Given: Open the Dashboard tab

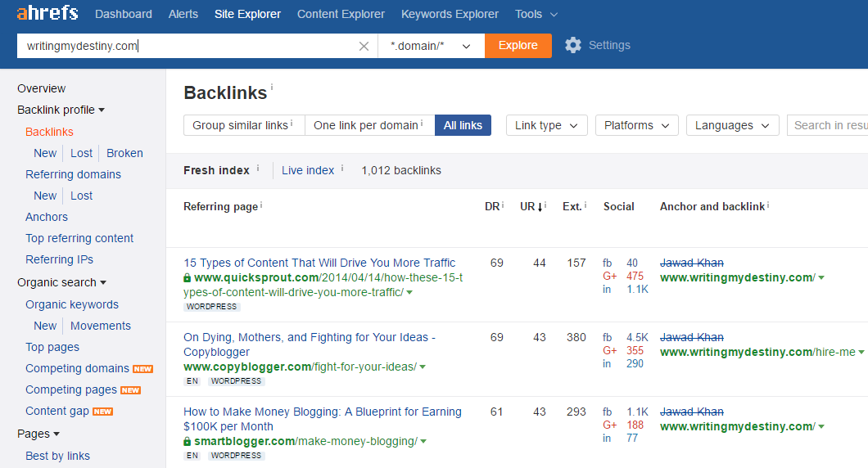Looking at the screenshot, I should 124,15.
